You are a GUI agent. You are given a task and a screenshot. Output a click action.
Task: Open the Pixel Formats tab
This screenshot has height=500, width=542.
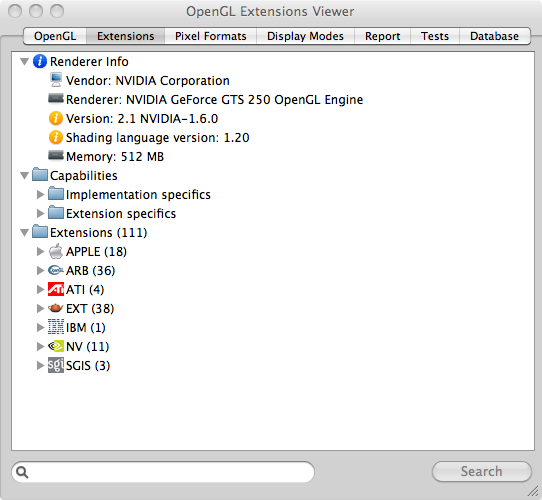pos(211,36)
